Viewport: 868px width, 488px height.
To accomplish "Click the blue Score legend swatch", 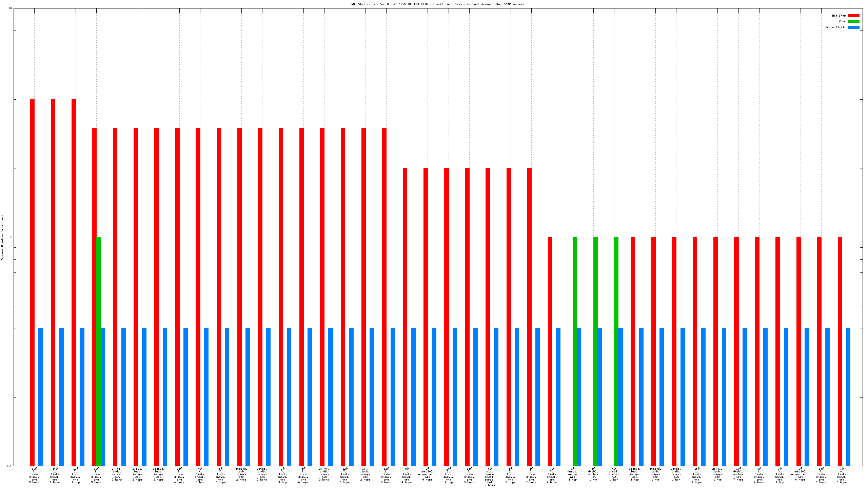I will tap(853, 27).
